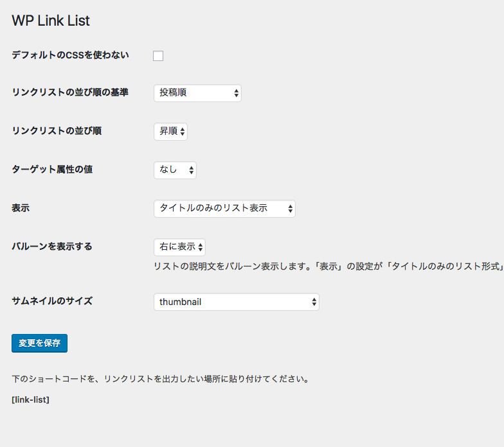Click the サムネイルのサイズ label
This screenshot has width=504, height=447.
tap(52, 301)
